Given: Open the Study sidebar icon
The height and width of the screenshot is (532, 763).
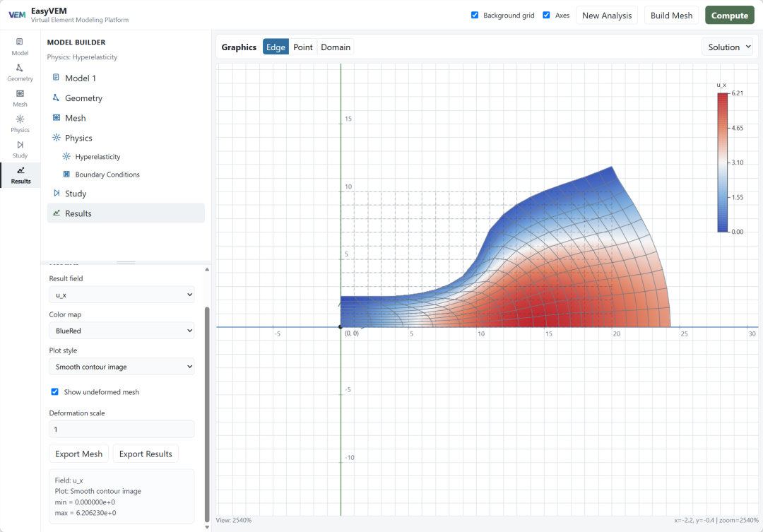Looking at the screenshot, I should (20, 150).
